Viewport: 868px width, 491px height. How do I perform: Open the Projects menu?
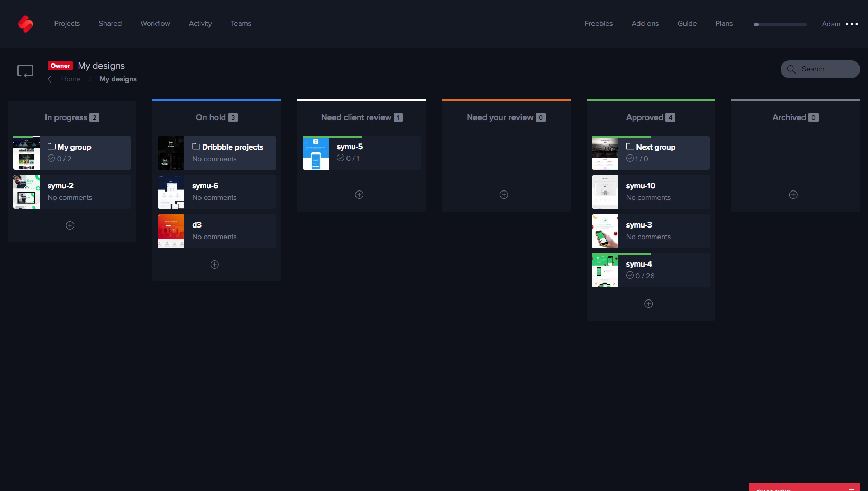tap(67, 24)
